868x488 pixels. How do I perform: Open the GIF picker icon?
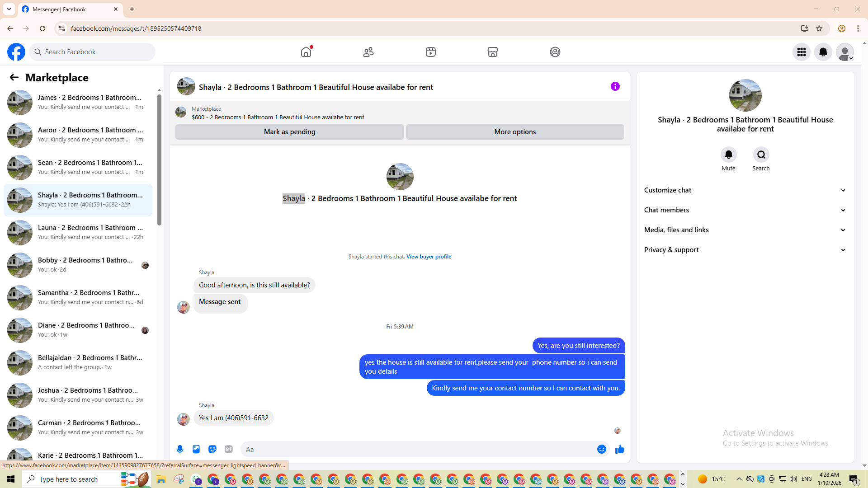coord(229,449)
